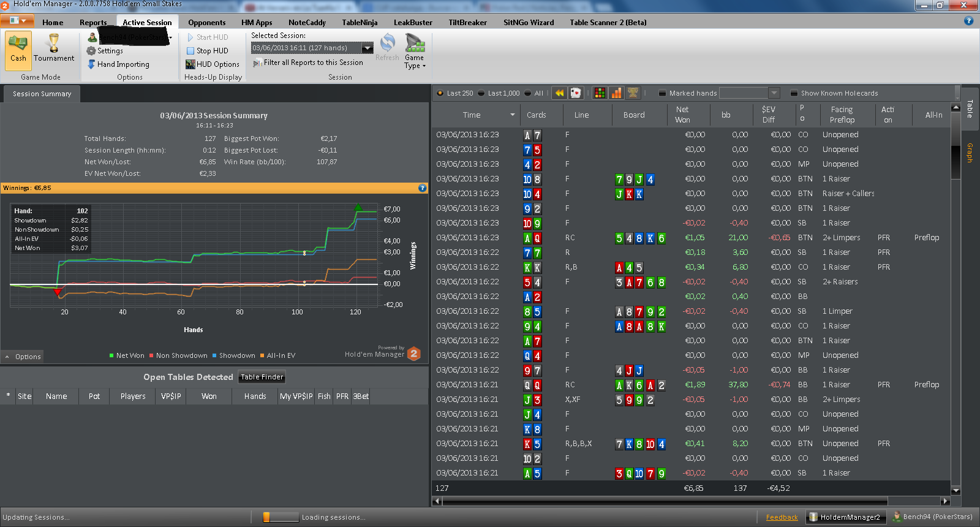
Task: Open the Graph side tab
Action: pos(969,153)
